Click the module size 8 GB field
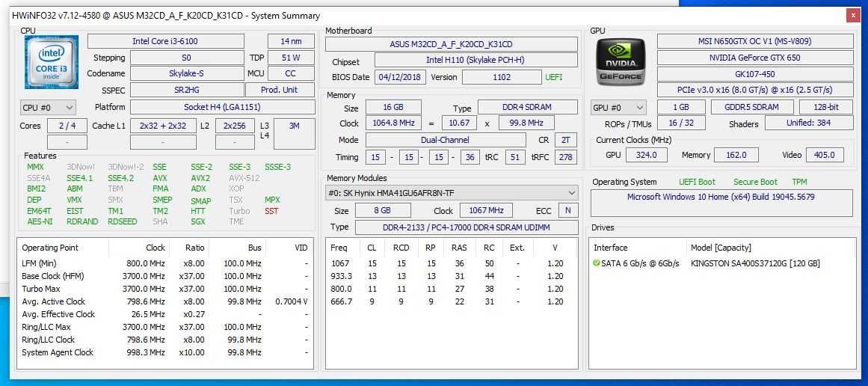Viewport: 868px width, 386px height. coord(383,210)
